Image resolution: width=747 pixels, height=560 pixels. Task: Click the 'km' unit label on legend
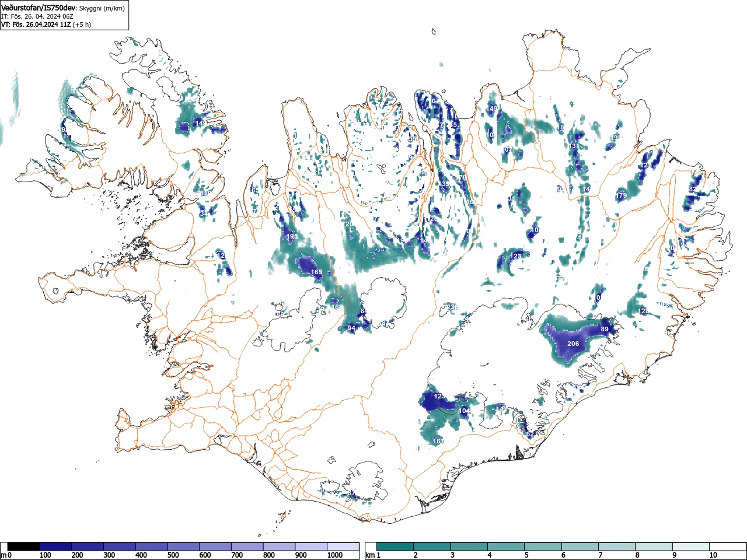point(369,555)
